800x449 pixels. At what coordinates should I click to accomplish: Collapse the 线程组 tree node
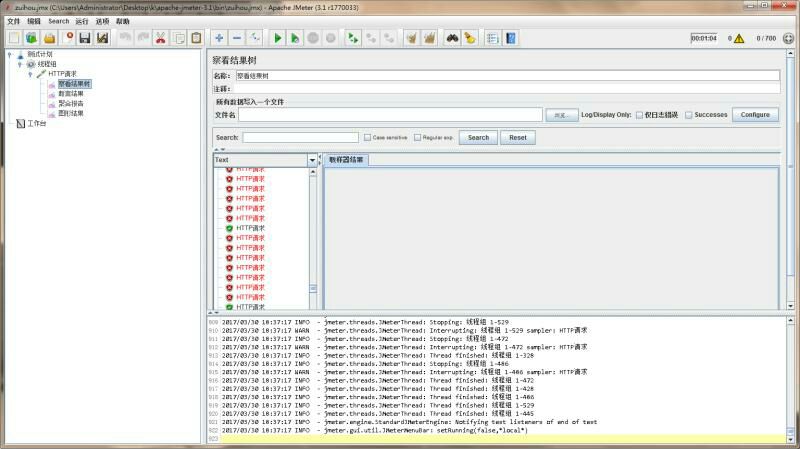pos(19,64)
